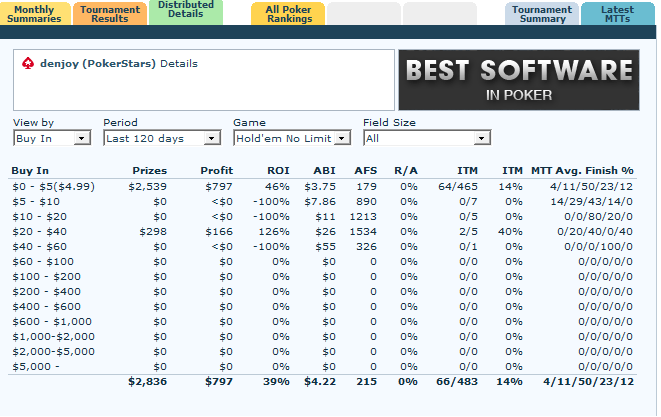Click the Best Software in Poker banner
The height and width of the screenshot is (417, 661).
518,80
